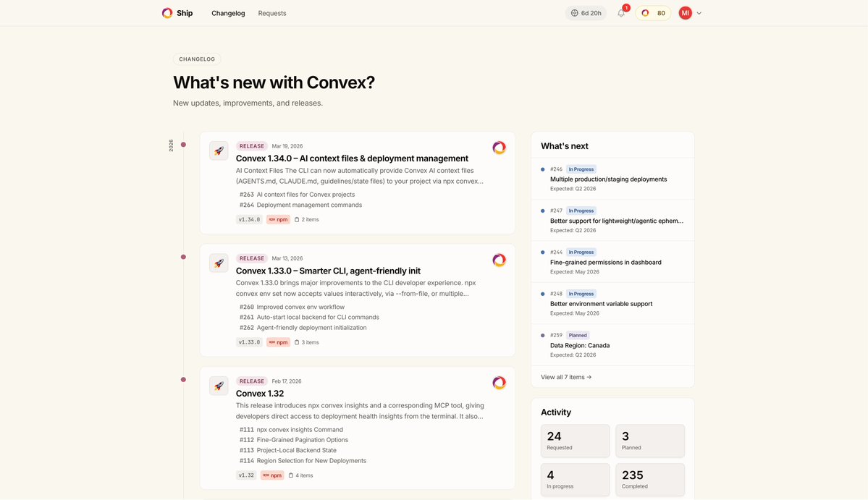Open Convex 1.34.0 release title
The width and height of the screenshot is (868, 500).
352,158
